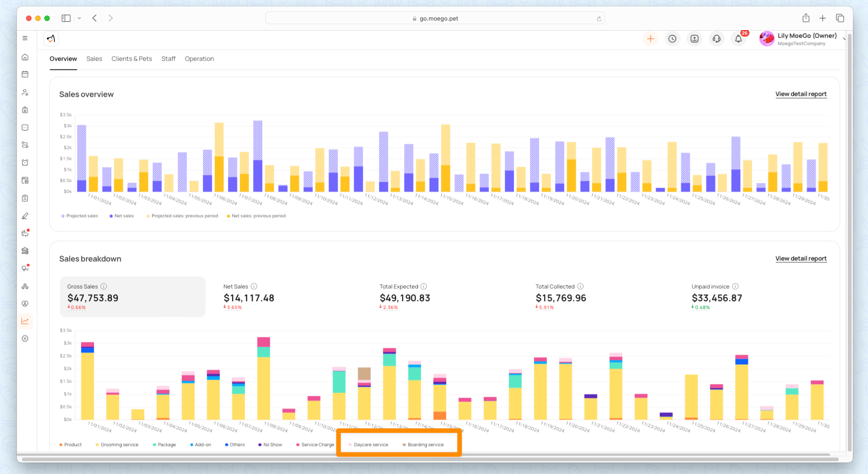Click the orange plus create icon
The width and height of the screenshot is (868, 474).
click(x=651, y=39)
